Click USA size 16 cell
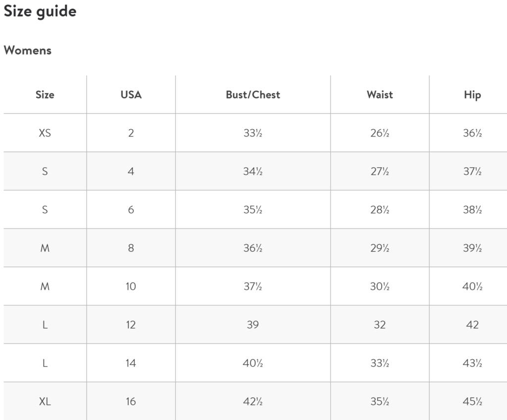 (131, 401)
